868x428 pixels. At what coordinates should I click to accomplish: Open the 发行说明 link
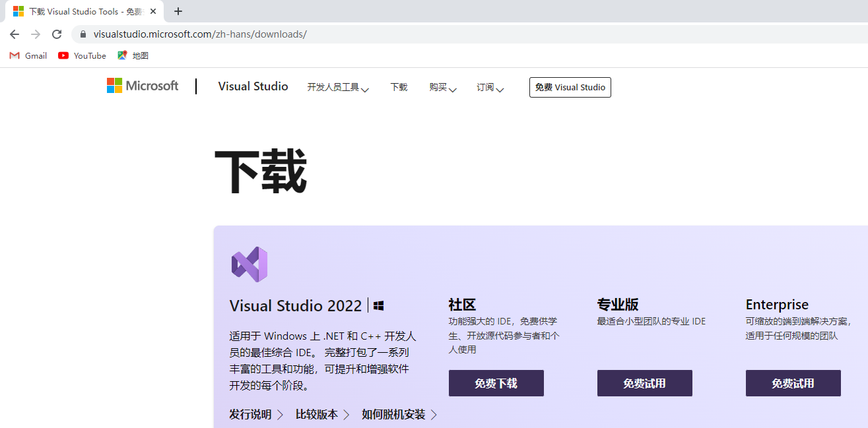256,415
